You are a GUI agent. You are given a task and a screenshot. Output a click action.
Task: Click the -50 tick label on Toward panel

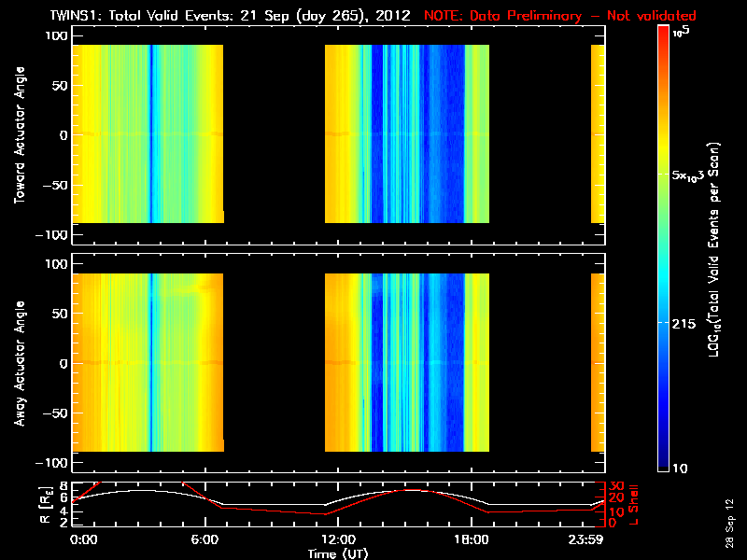coord(55,185)
